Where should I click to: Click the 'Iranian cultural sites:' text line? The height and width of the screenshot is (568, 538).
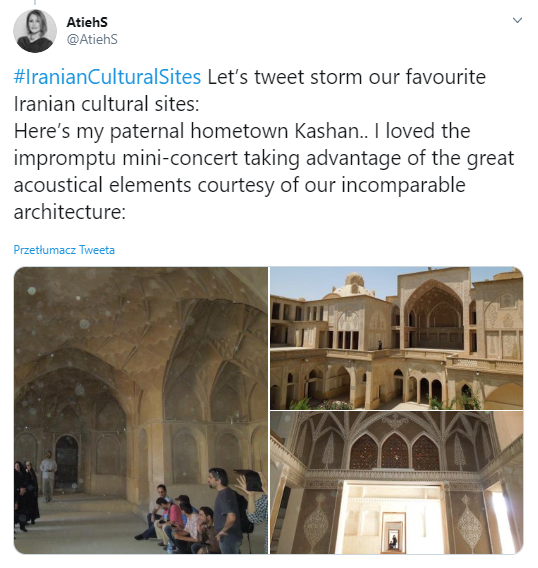(107, 104)
